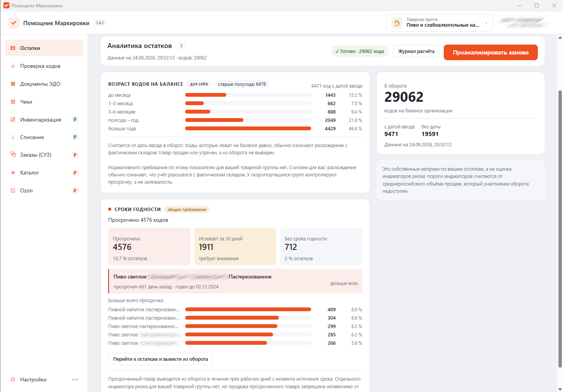This screenshot has width=563, height=392.
Task: Click 'Перейти к остаткам и вывести из оборота'
Action: coord(160,359)
